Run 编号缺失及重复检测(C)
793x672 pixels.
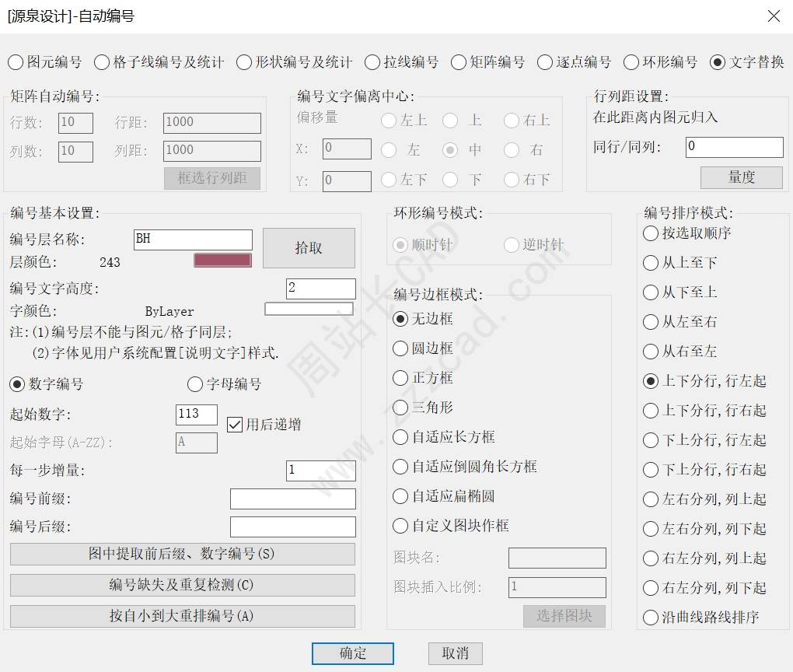click(183, 585)
